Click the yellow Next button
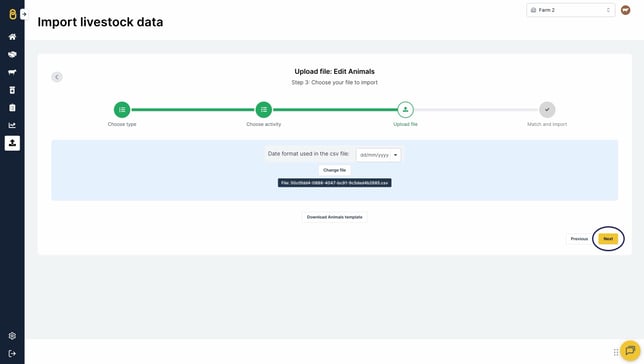The height and width of the screenshot is (364, 644). pos(608,239)
